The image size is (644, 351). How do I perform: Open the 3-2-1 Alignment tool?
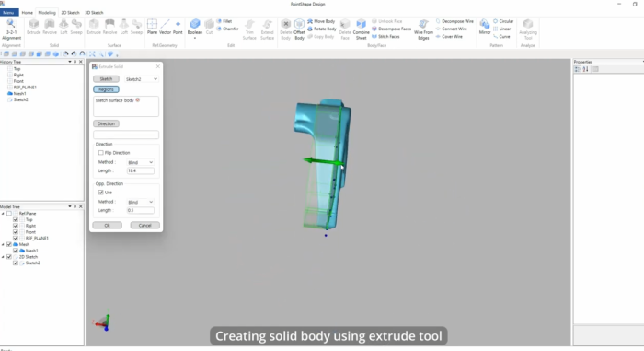click(11, 29)
